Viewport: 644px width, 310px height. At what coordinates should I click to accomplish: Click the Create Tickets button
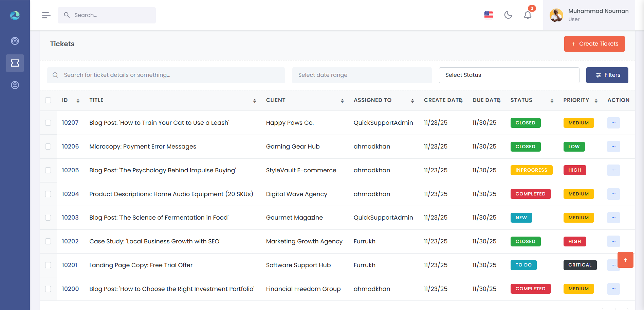pos(594,44)
